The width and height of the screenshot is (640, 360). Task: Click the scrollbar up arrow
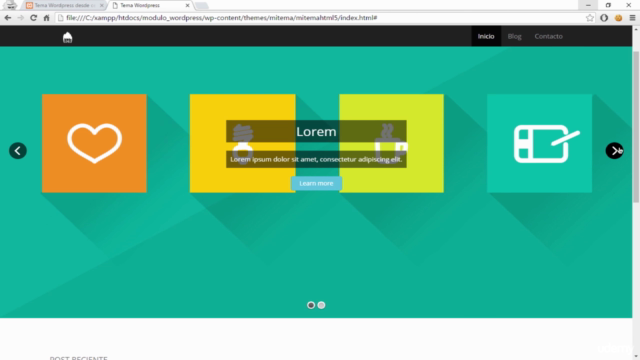tap(636, 29)
